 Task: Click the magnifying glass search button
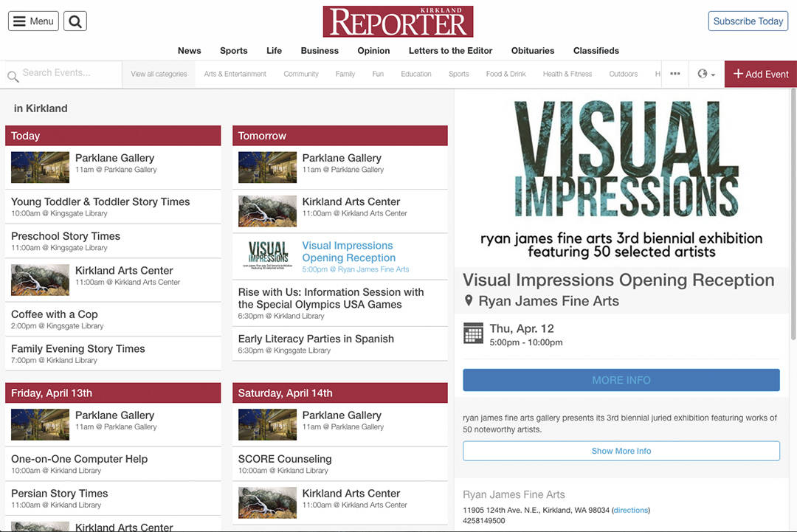(x=75, y=21)
